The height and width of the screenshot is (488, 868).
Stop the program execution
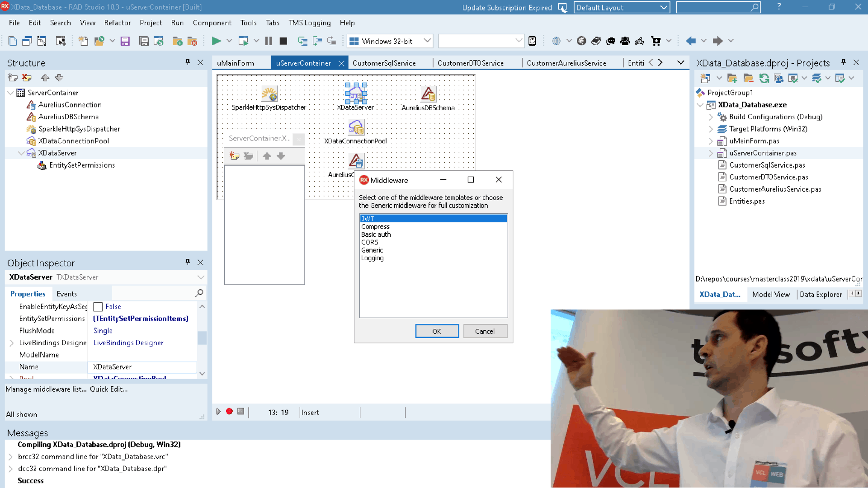[x=284, y=41]
